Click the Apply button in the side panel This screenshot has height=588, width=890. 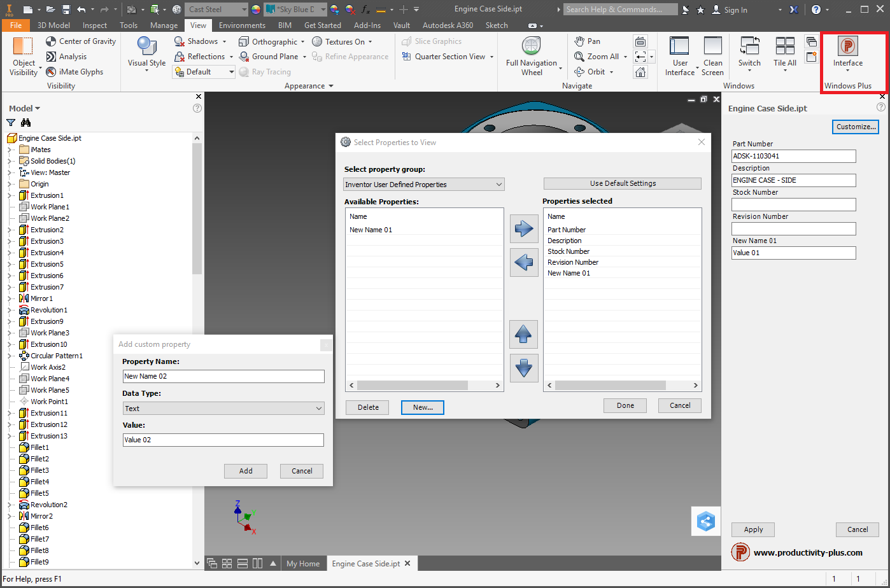pos(753,529)
